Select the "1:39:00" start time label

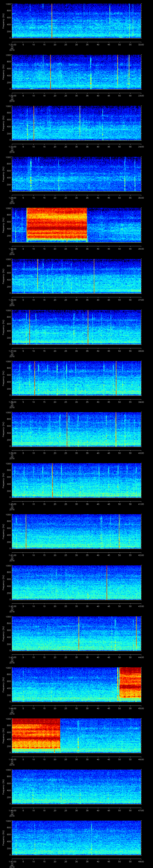pyautogui.click(x=12, y=453)
